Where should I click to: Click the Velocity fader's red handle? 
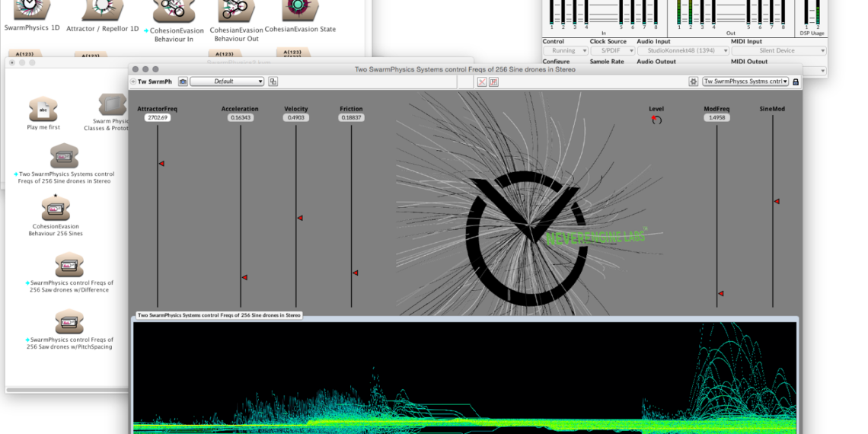click(x=299, y=218)
